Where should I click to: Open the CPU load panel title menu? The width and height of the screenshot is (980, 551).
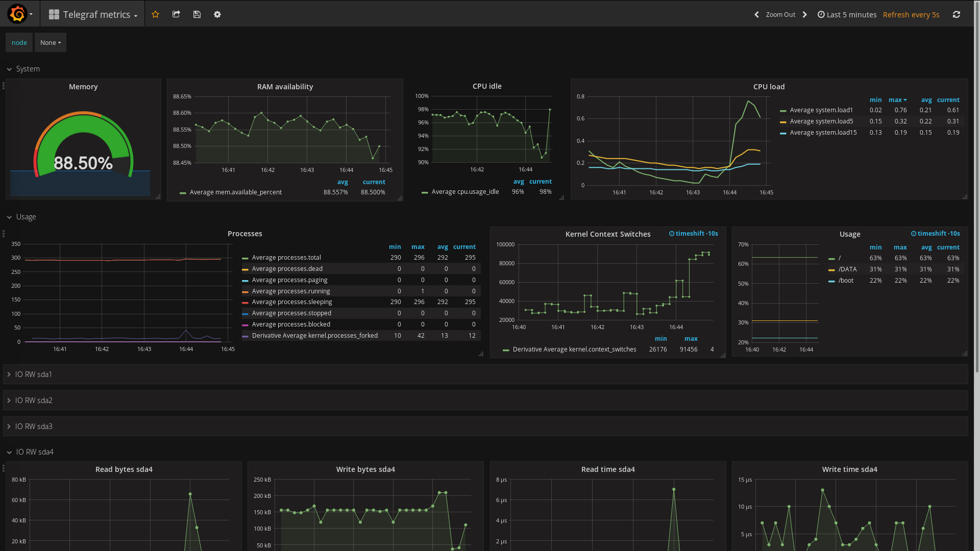[769, 87]
